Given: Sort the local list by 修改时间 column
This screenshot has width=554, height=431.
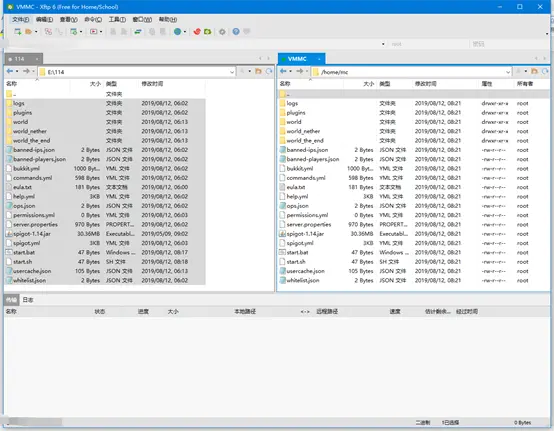Looking at the screenshot, I should pos(172,84).
